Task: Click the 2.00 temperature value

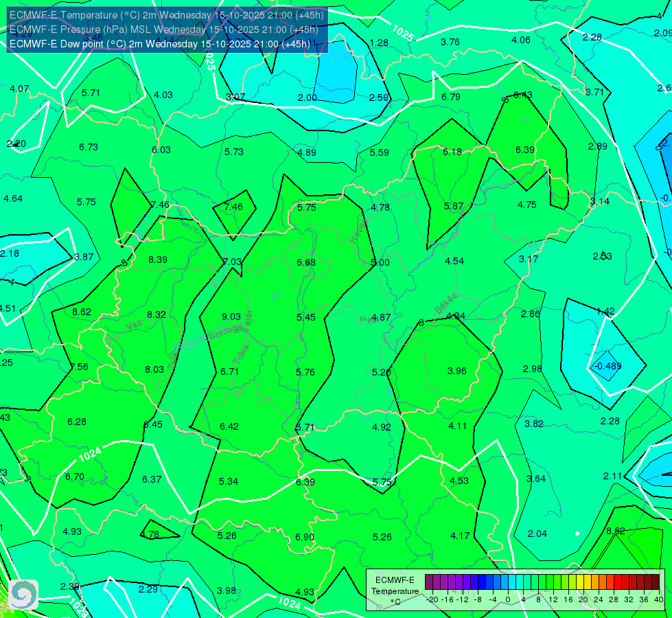Action: (x=307, y=98)
